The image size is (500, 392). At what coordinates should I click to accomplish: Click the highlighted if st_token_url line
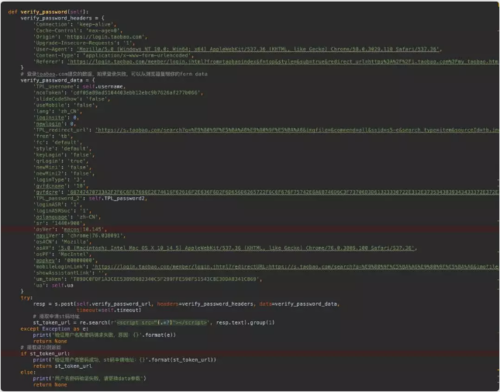tap(250, 353)
